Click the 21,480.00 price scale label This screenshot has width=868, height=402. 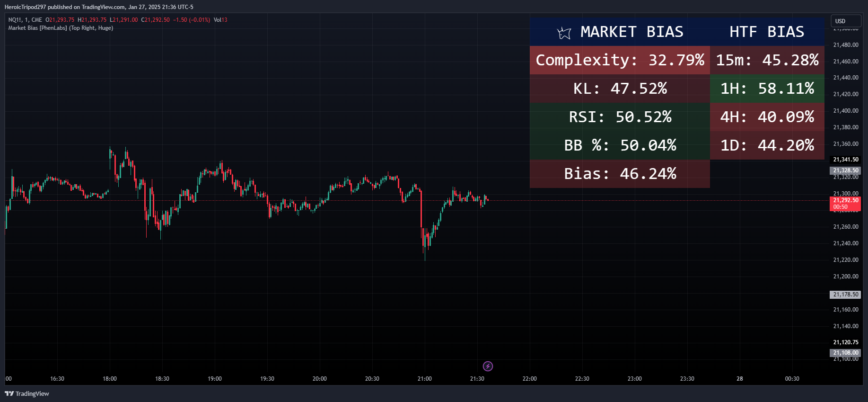[x=846, y=45]
